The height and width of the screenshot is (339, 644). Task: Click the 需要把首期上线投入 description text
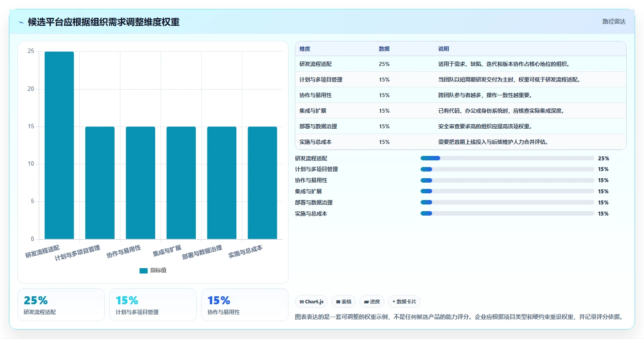pyautogui.click(x=493, y=142)
